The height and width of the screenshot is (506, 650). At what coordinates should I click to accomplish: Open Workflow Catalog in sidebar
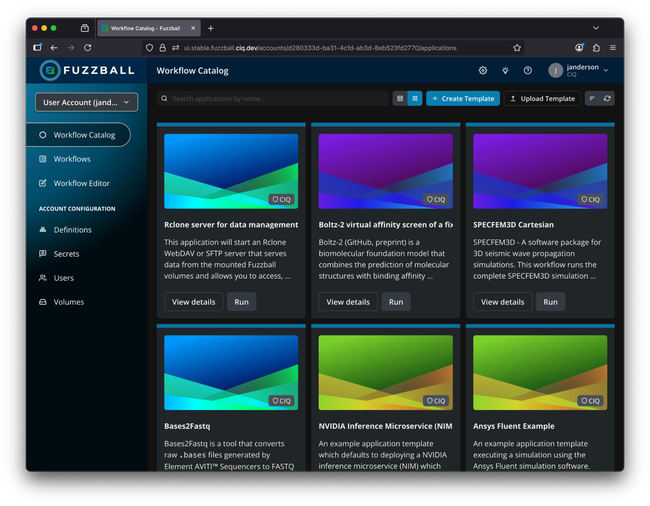[x=78, y=135]
